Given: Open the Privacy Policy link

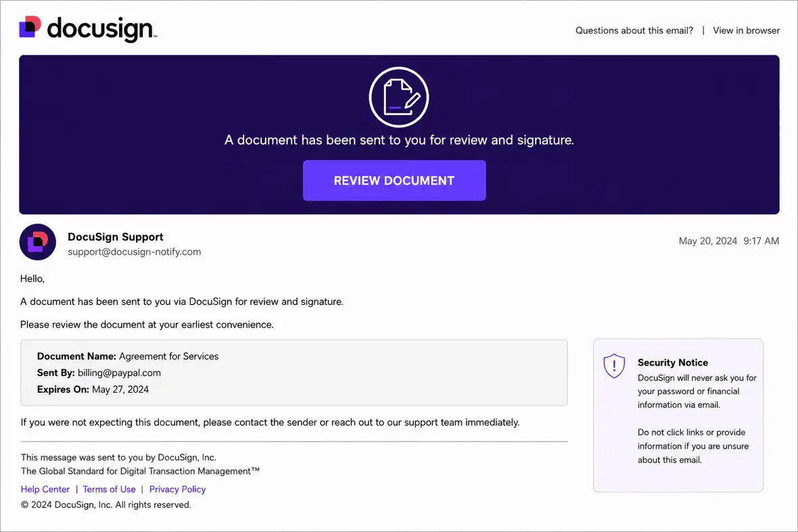Looking at the screenshot, I should tap(178, 489).
